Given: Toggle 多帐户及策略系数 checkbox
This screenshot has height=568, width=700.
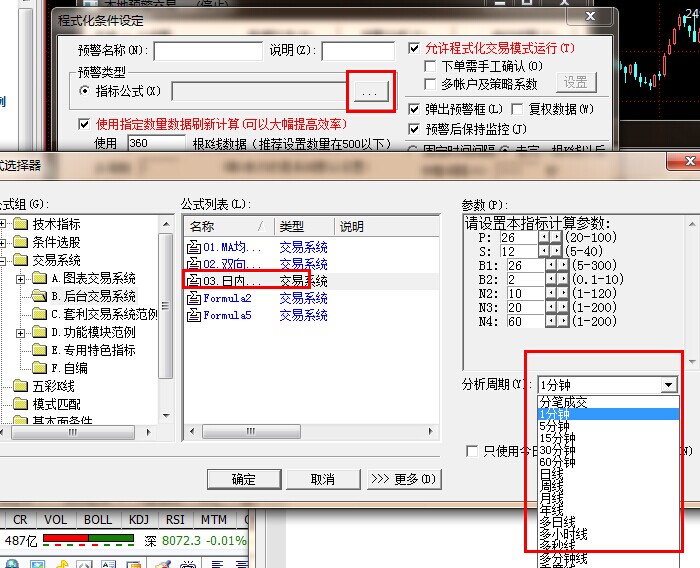Looking at the screenshot, I should click(x=430, y=84).
